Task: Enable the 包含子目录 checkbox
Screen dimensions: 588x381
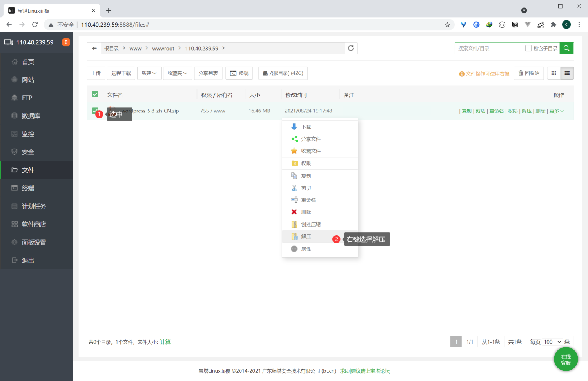Action: click(528, 48)
